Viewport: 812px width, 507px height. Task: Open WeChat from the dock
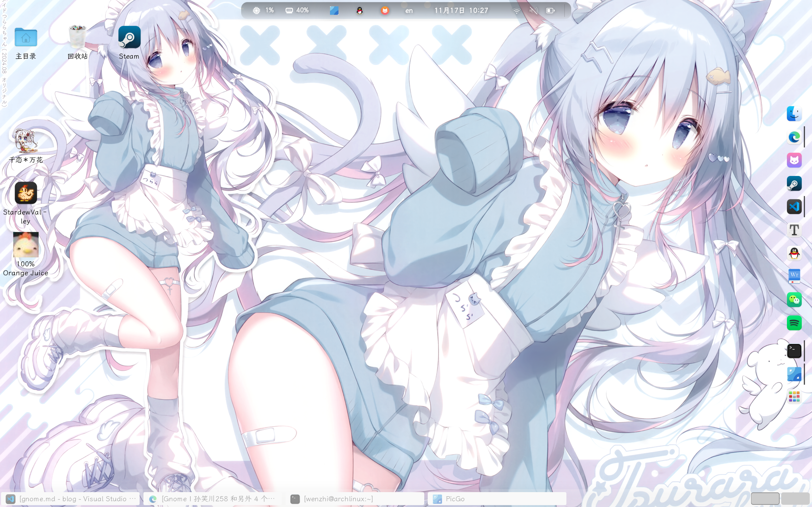[x=794, y=299]
